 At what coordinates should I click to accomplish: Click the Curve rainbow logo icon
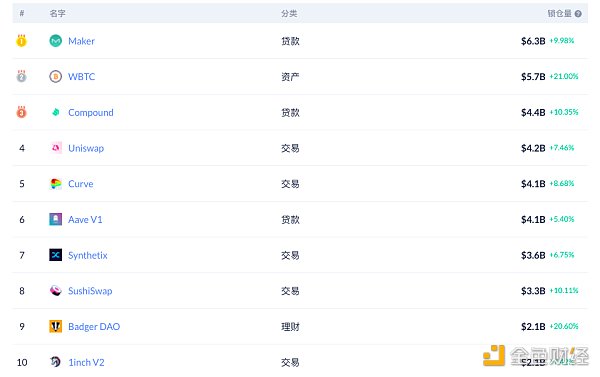coord(55,184)
